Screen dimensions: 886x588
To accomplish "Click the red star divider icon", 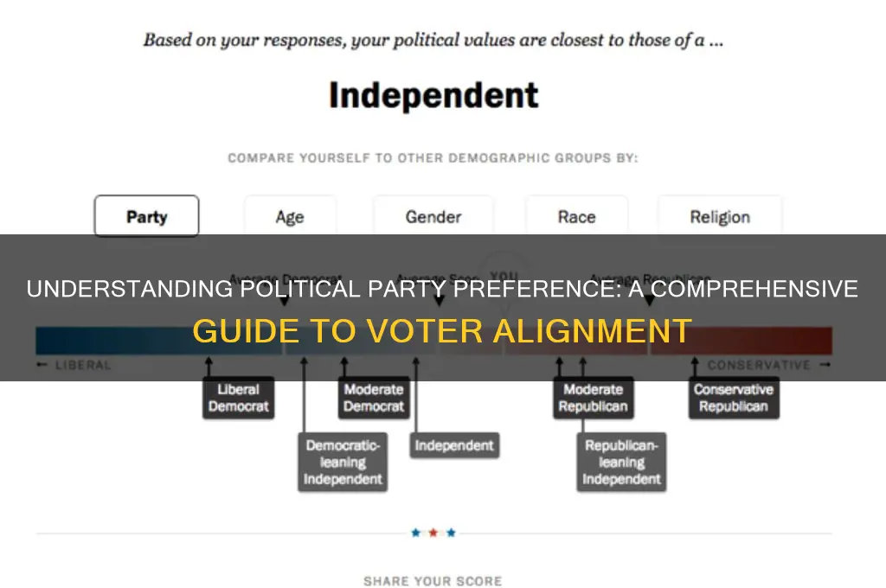I will click(x=433, y=533).
